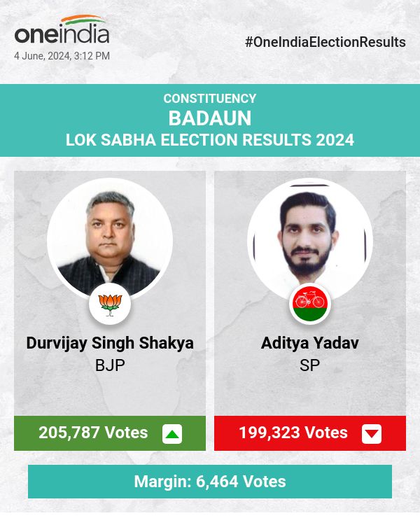Click the tricolor swoosh above the oneindia logo
This screenshot has width=420, height=525.
pos(83,20)
